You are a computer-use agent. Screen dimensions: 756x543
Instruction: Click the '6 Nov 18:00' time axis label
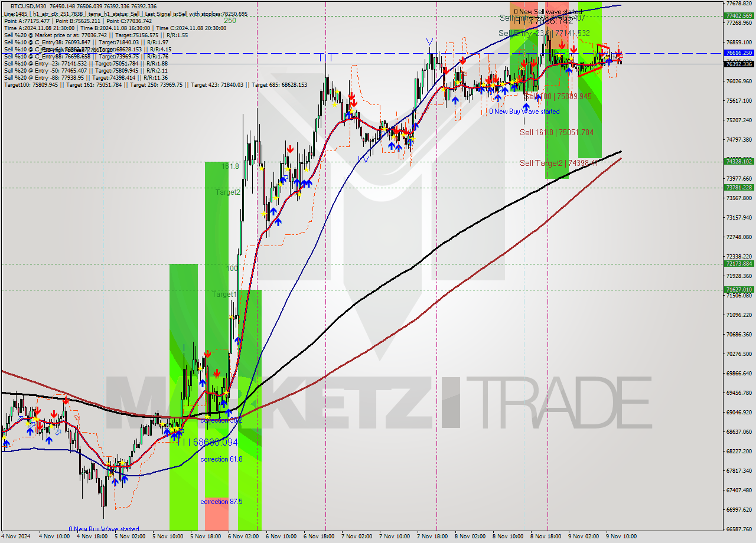320,537
